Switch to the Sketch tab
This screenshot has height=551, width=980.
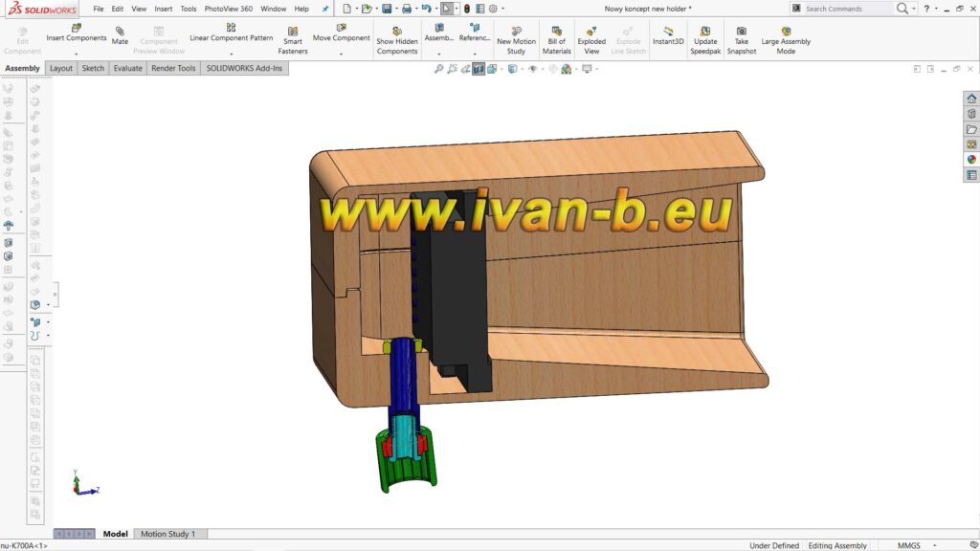click(93, 68)
